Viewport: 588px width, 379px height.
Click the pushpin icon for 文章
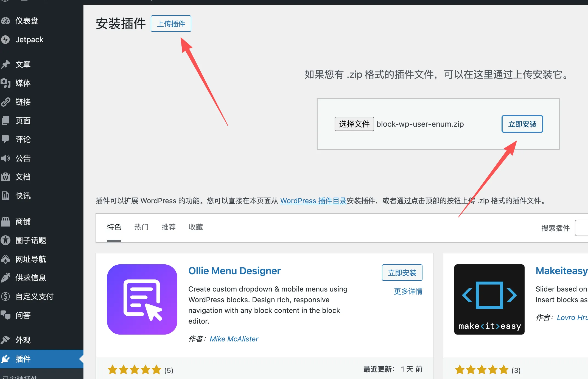(x=5, y=64)
